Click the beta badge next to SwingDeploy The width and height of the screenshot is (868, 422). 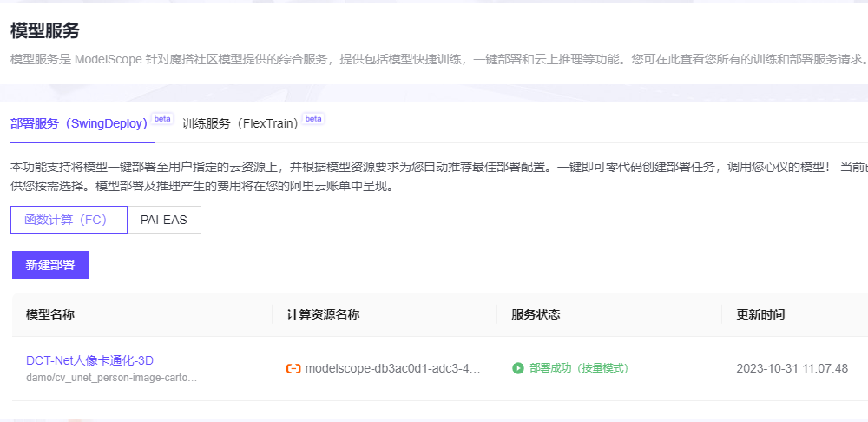[162, 118]
